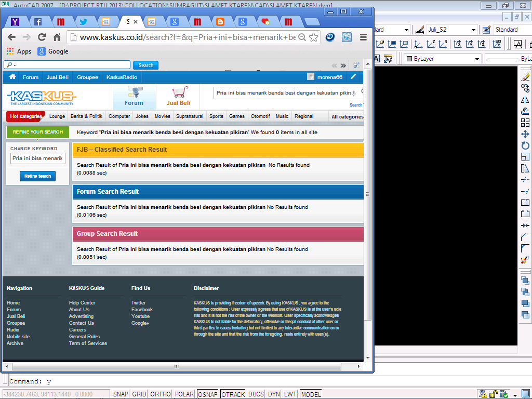
Task: Select the Explode tool in AutoCAD
Action: click(x=525, y=260)
